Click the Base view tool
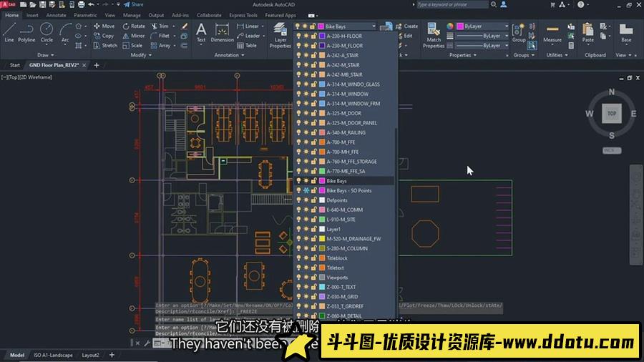This screenshot has width=644, height=362. click(626, 33)
